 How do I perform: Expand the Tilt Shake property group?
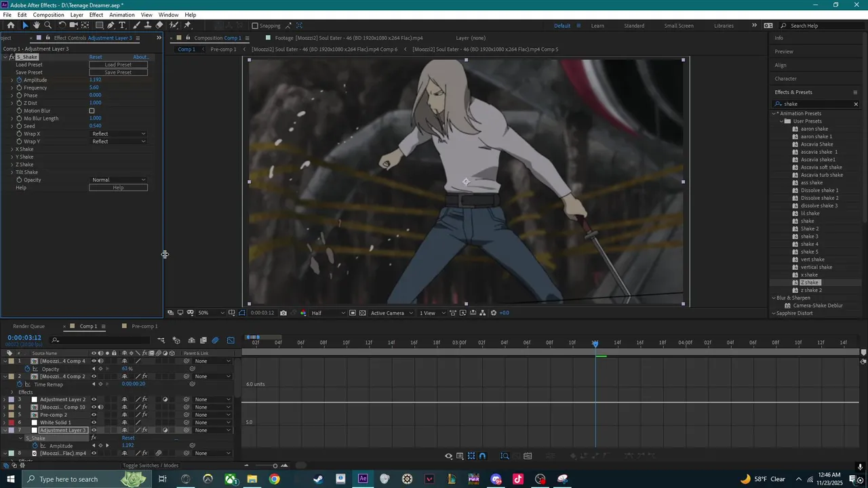coord(12,172)
